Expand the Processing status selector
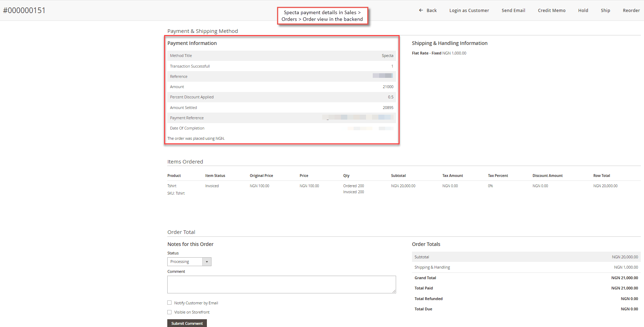Screen dimensions: 644x327 point(186,262)
